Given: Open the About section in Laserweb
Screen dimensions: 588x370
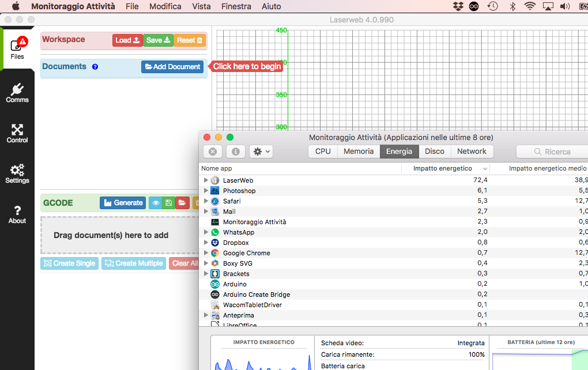Looking at the screenshot, I should click(17, 214).
